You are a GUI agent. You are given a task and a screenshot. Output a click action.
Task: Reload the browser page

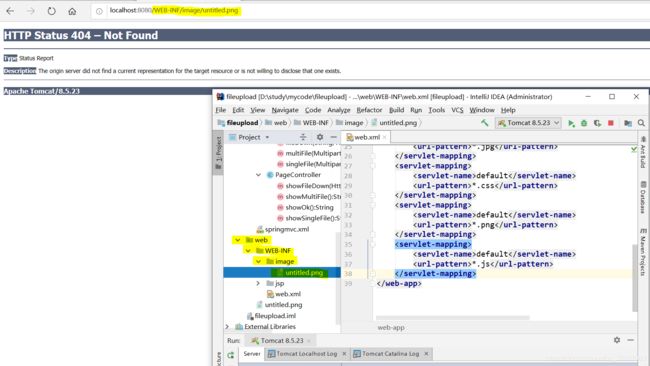click(x=51, y=11)
